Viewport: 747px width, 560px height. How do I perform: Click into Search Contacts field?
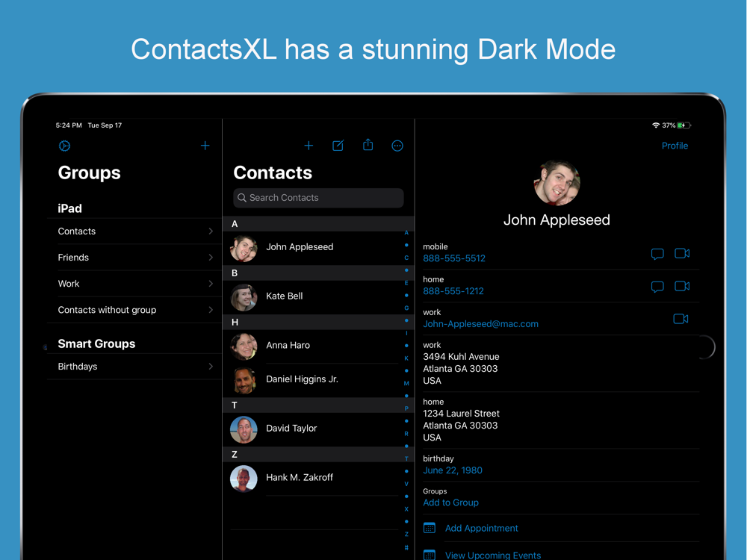pyautogui.click(x=318, y=198)
